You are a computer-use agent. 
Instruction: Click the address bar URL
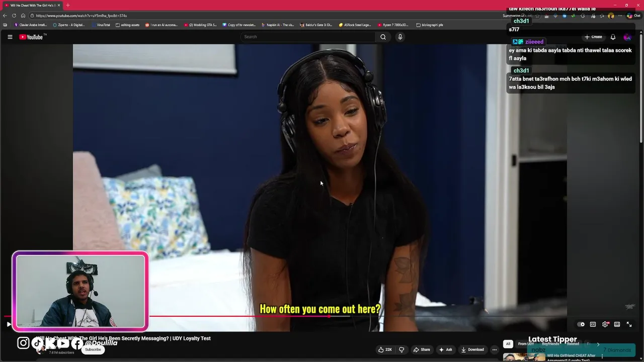click(x=81, y=16)
